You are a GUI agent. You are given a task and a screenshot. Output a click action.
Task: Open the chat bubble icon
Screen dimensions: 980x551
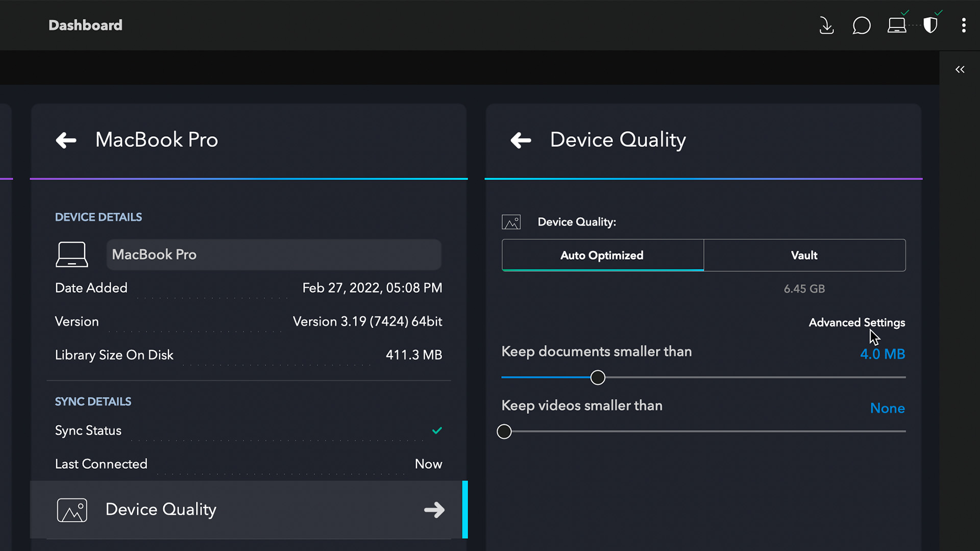pos(862,25)
